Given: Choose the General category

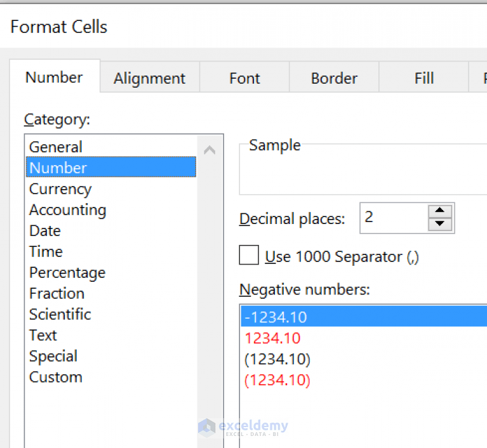Looking at the screenshot, I should [56, 147].
